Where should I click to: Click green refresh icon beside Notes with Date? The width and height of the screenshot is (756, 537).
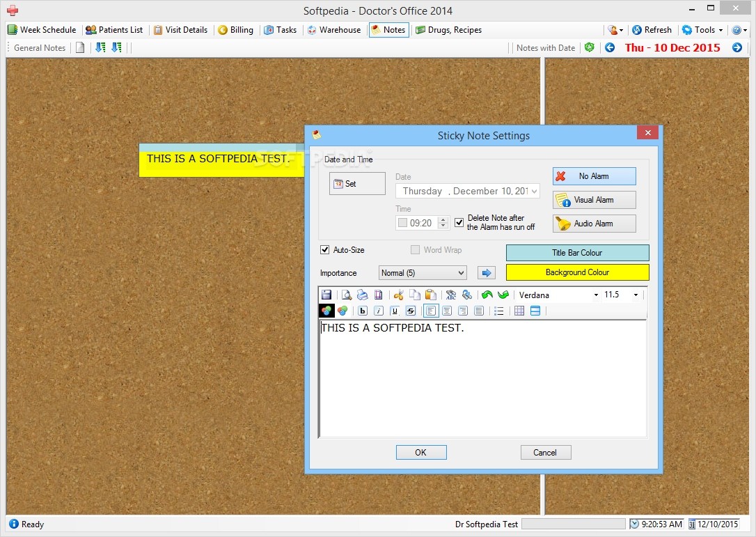(x=589, y=47)
